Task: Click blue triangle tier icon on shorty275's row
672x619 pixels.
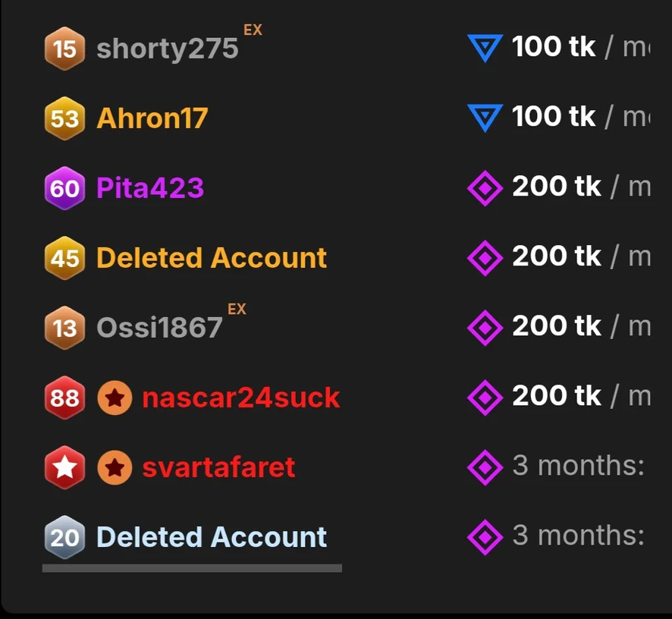Action: pyautogui.click(x=485, y=49)
